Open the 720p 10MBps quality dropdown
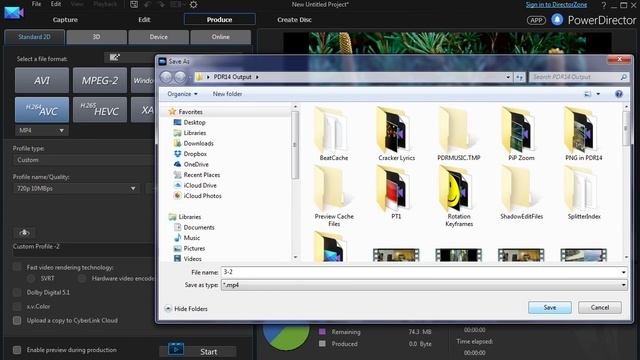The width and height of the screenshot is (640, 360). 76,189
